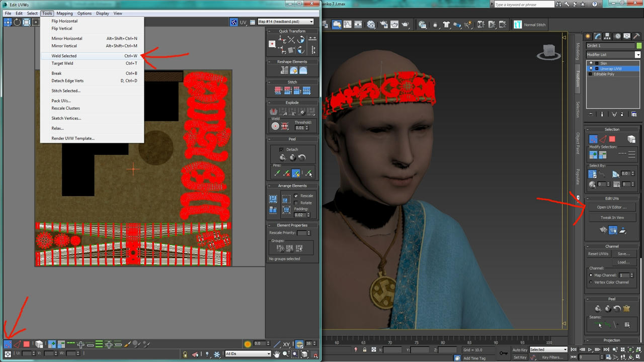This screenshot has width=644, height=362.
Task: Toggle the Auto Key button
Action: [520, 349]
